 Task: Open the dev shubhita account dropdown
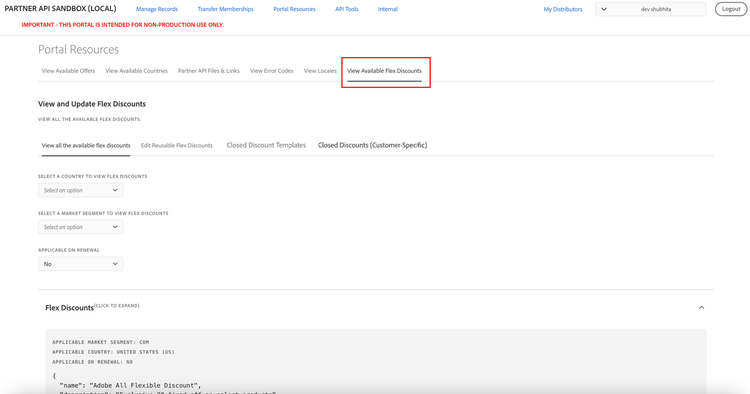click(651, 9)
